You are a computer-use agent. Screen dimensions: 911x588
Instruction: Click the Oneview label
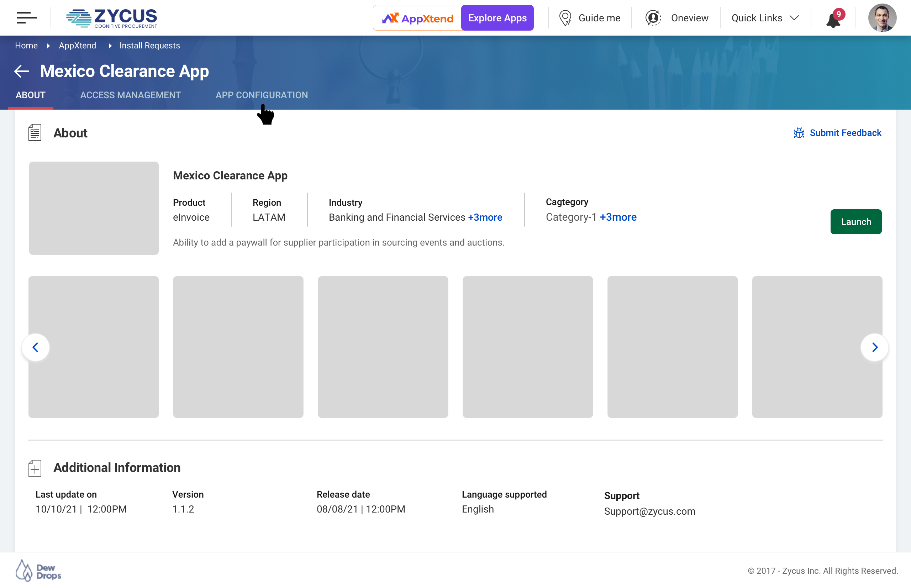tap(690, 18)
